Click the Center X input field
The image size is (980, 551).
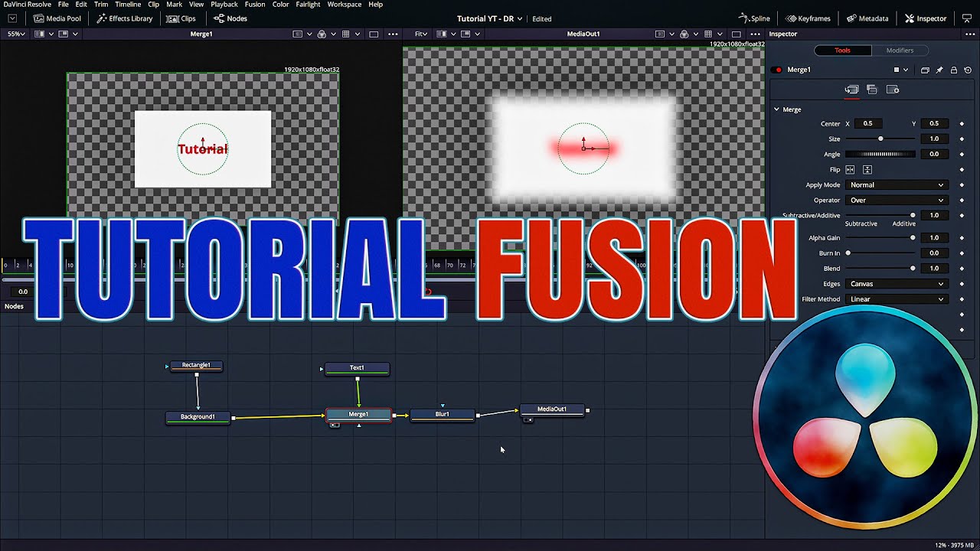(x=869, y=123)
